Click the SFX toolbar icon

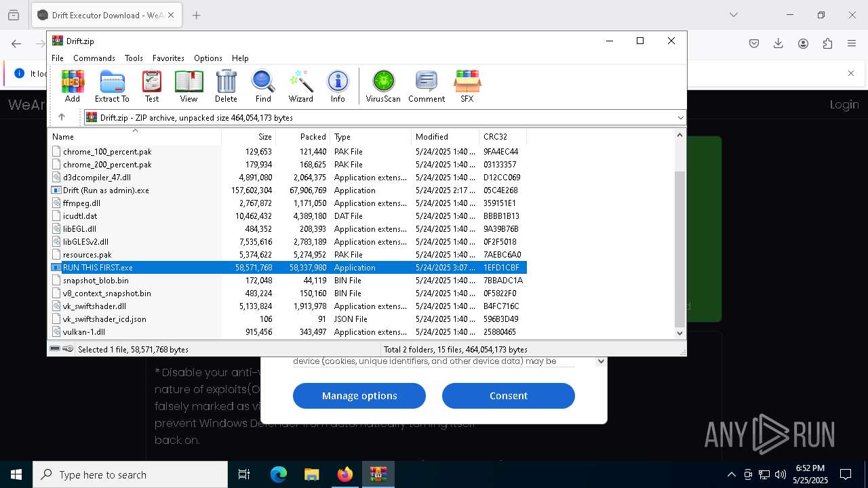point(467,86)
